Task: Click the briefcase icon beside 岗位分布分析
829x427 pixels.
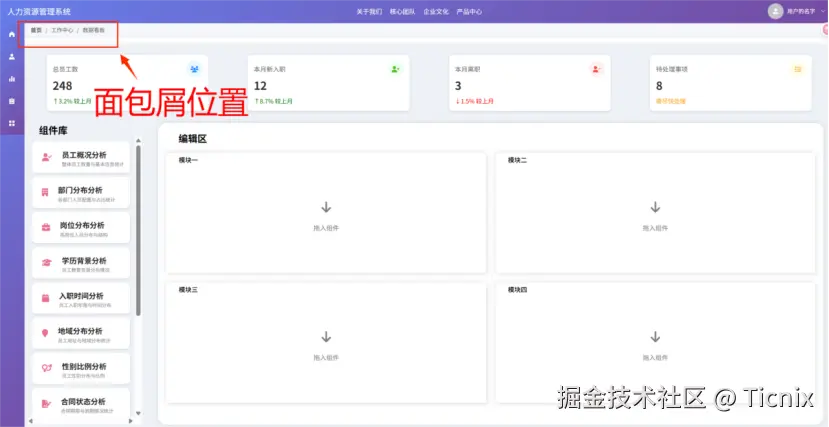Action: coord(46,227)
